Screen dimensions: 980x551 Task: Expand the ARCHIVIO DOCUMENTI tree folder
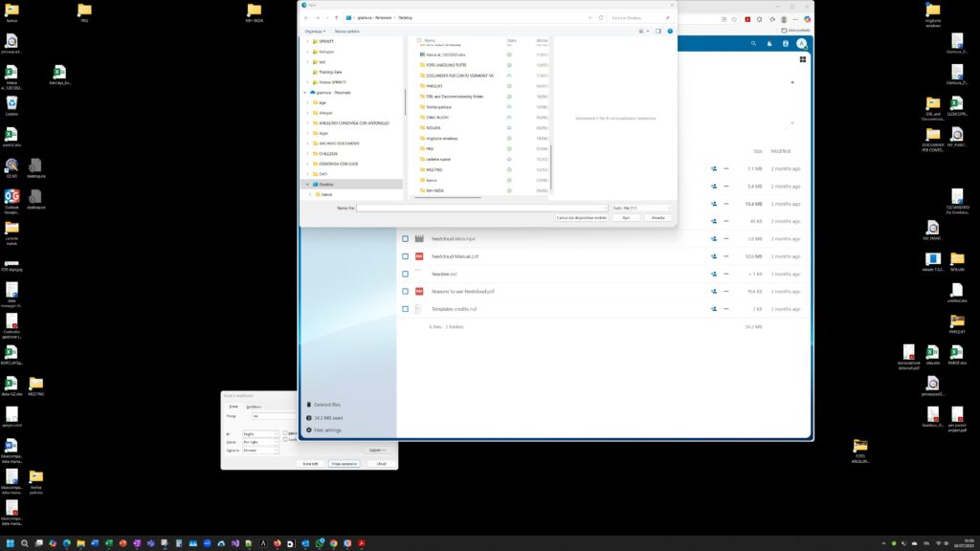click(x=306, y=143)
